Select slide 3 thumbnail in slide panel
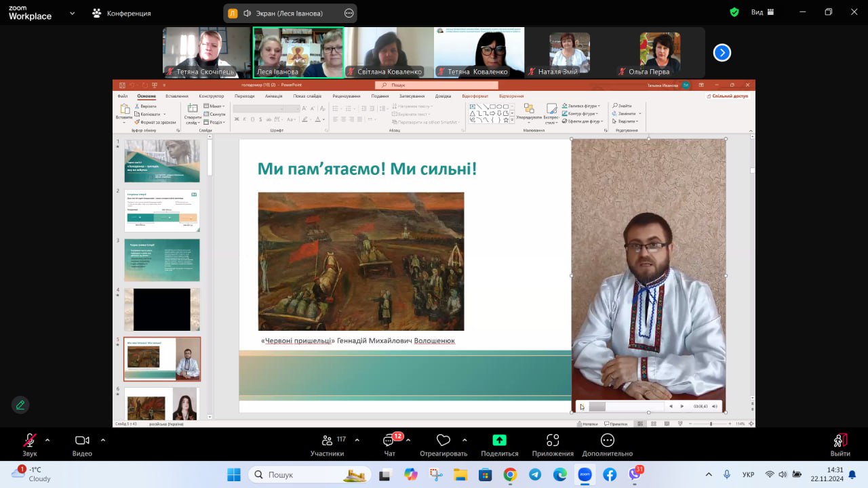This screenshot has width=868, height=488. click(162, 260)
